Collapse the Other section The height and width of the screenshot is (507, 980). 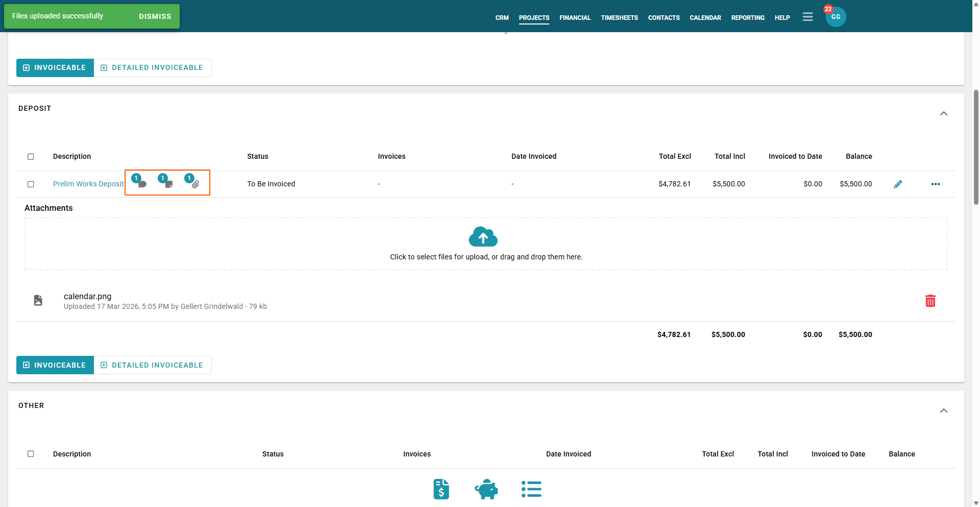coord(943,411)
